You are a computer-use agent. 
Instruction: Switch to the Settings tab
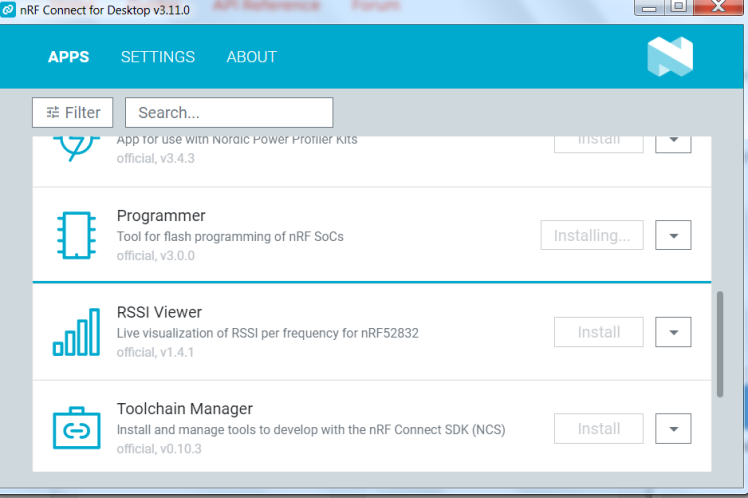158,57
